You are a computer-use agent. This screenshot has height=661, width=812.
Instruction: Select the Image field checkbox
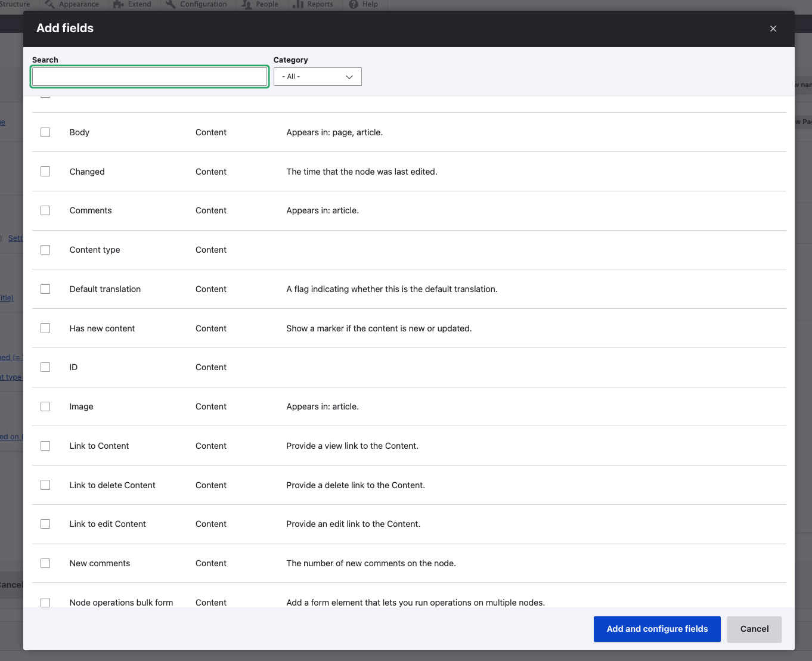(45, 406)
